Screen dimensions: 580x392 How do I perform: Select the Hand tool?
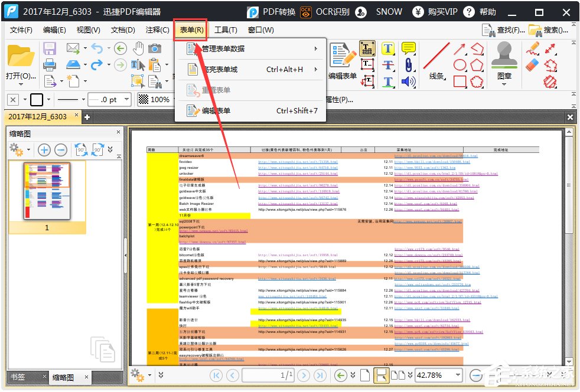tap(138, 48)
